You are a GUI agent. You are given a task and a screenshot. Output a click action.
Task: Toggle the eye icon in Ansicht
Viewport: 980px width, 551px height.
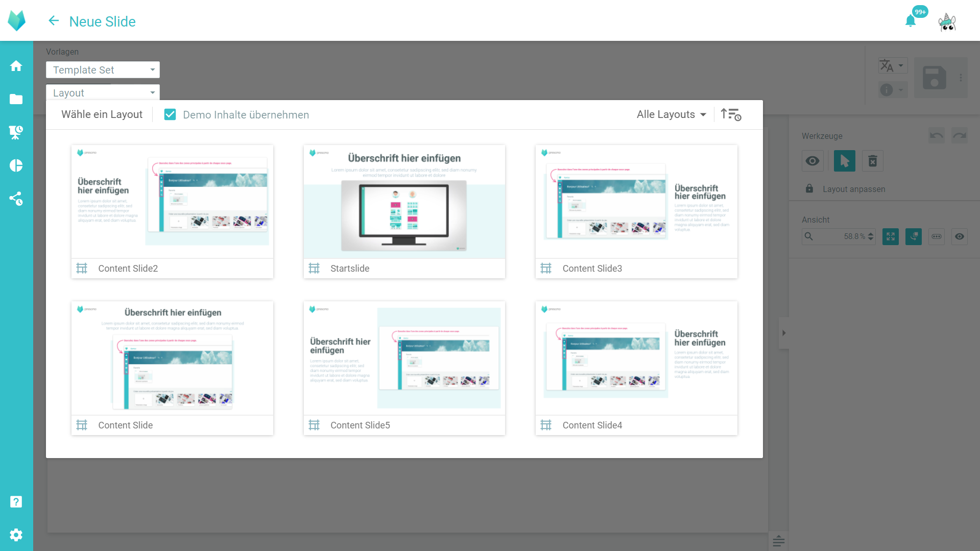coord(960,236)
